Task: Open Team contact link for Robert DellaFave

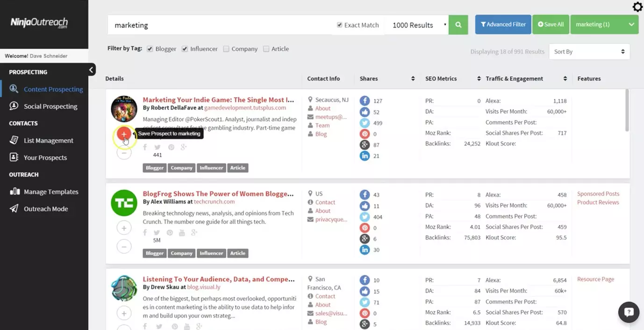Action: click(x=322, y=126)
